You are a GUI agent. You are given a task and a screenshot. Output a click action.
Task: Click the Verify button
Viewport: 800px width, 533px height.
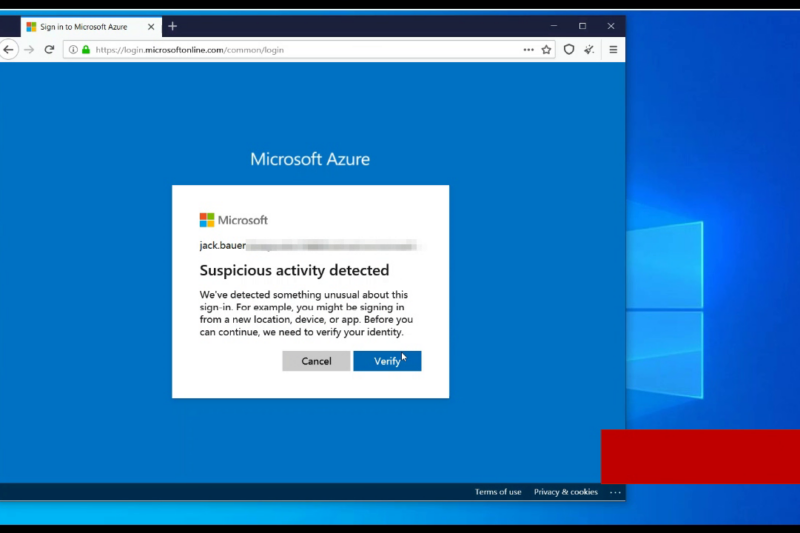coord(387,361)
